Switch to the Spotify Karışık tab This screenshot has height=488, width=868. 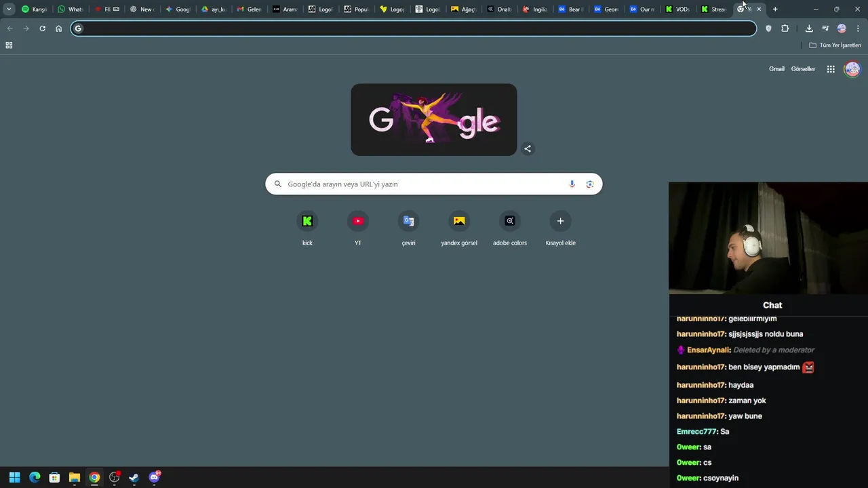tap(34, 9)
